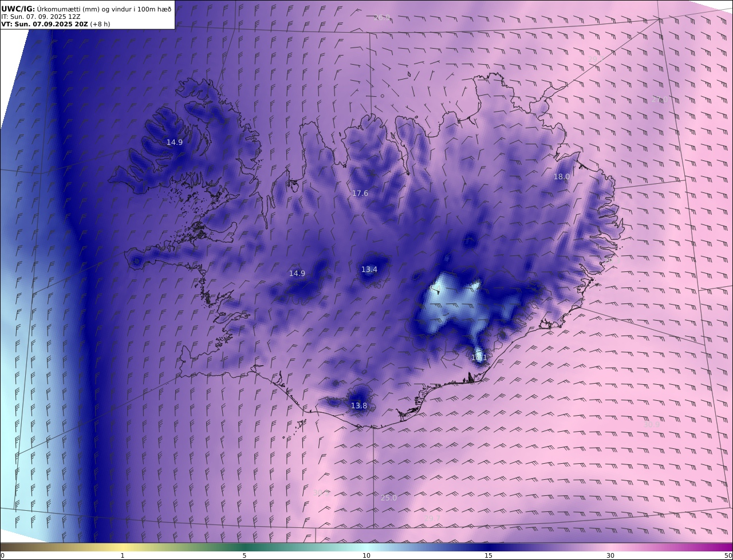Click the colorbar tick label 30

610,555
